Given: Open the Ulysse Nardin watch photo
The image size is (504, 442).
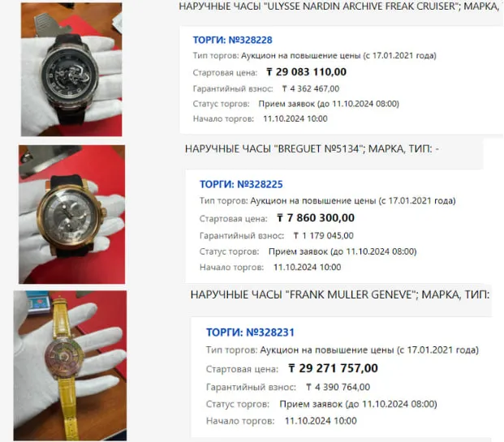Looking at the screenshot, I should (71, 70).
